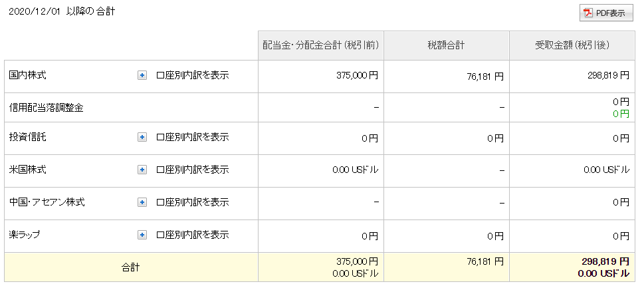The height and width of the screenshot is (292, 644).
Task: Click the 合計 row label
Action: 130,267
